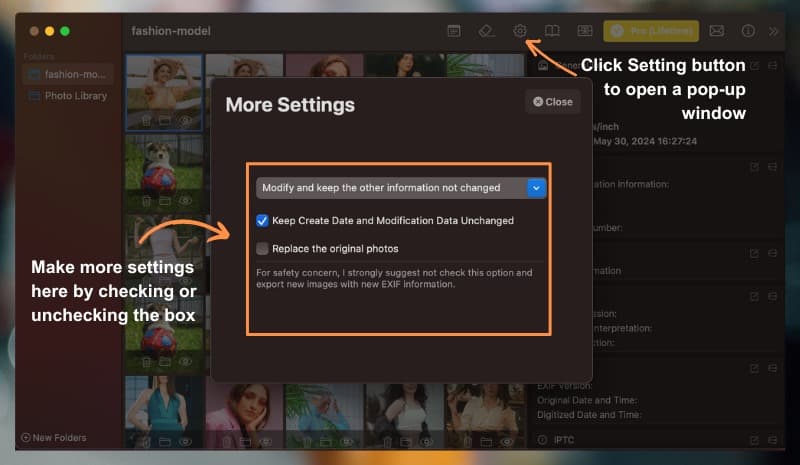This screenshot has height=465, width=800.
Task: Expand the toolbar overflow double-chevron
Action: pos(773,31)
